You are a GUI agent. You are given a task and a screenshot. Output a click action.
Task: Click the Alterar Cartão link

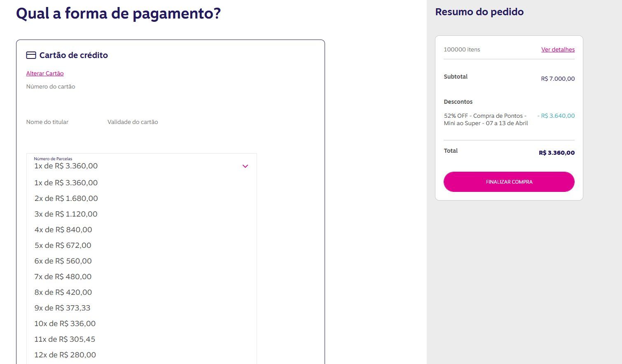click(45, 73)
